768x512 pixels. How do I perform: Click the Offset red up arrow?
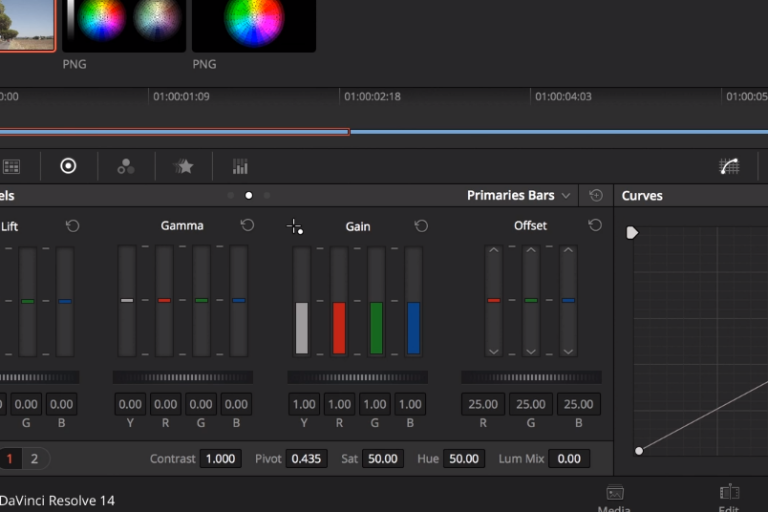[x=494, y=250]
